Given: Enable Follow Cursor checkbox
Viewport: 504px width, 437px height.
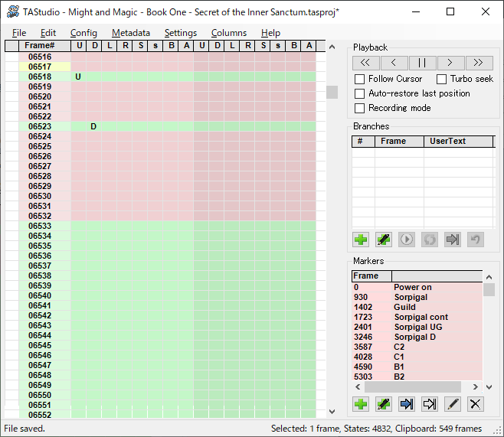Looking at the screenshot, I should click(x=360, y=79).
